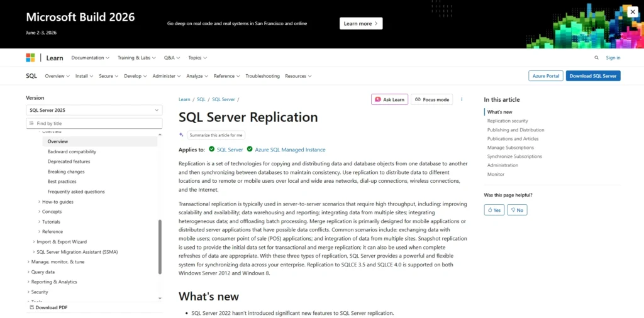644x318 pixels.
Task: Click Download PDF in sidebar
Action: [48, 307]
